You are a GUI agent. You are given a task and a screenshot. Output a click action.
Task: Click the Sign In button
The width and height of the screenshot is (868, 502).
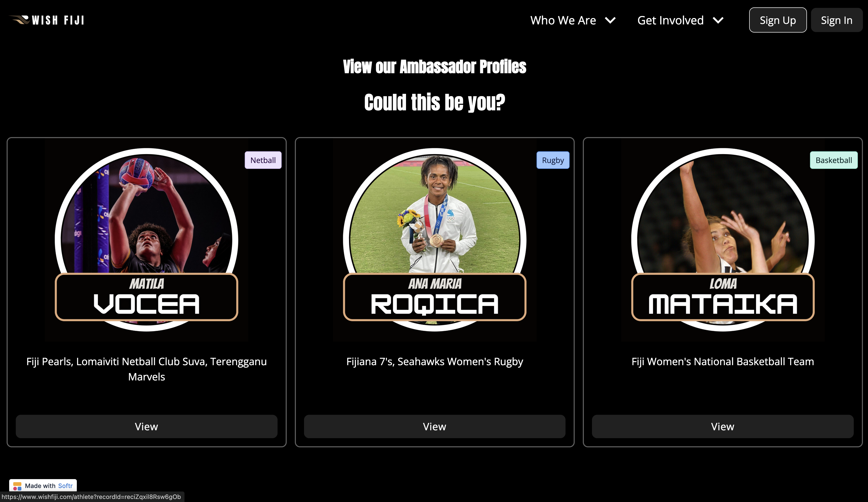(x=837, y=20)
